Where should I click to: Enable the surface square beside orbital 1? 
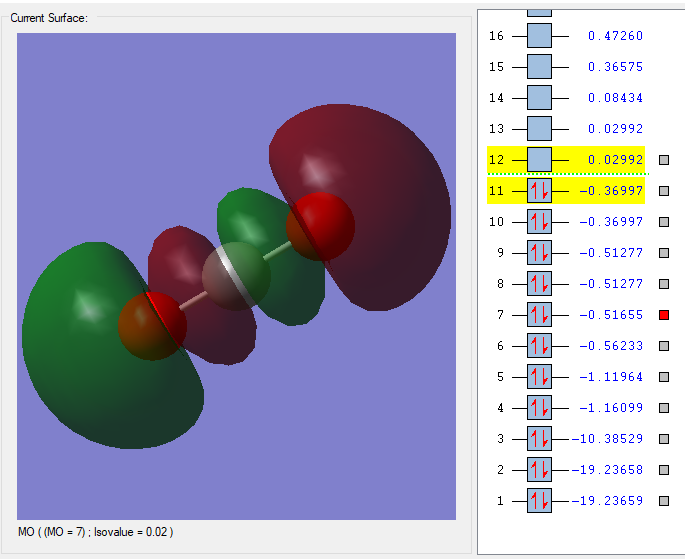point(664,501)
